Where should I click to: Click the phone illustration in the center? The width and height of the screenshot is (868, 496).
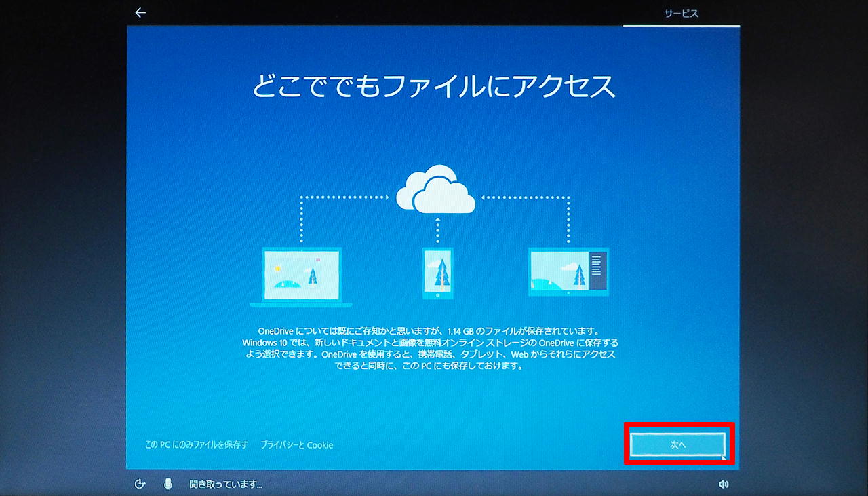pyautogui.click(x=437, y=273)
